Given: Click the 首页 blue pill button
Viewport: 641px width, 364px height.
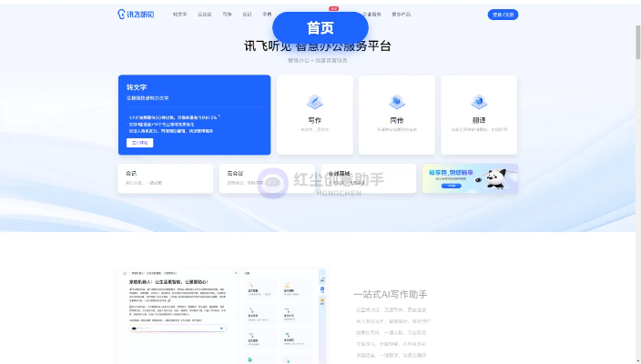Looking at the screenshot, I should coord(320,28).
